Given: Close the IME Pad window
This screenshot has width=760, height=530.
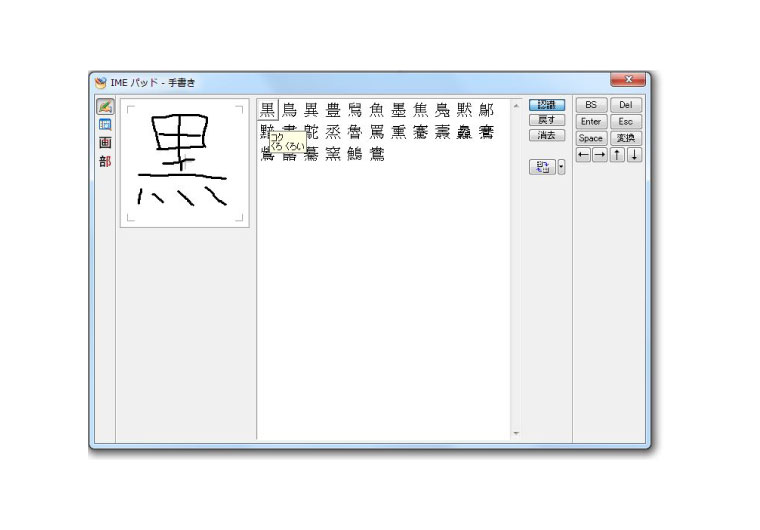Looking at the screenshot, I should tap(628, 80).
